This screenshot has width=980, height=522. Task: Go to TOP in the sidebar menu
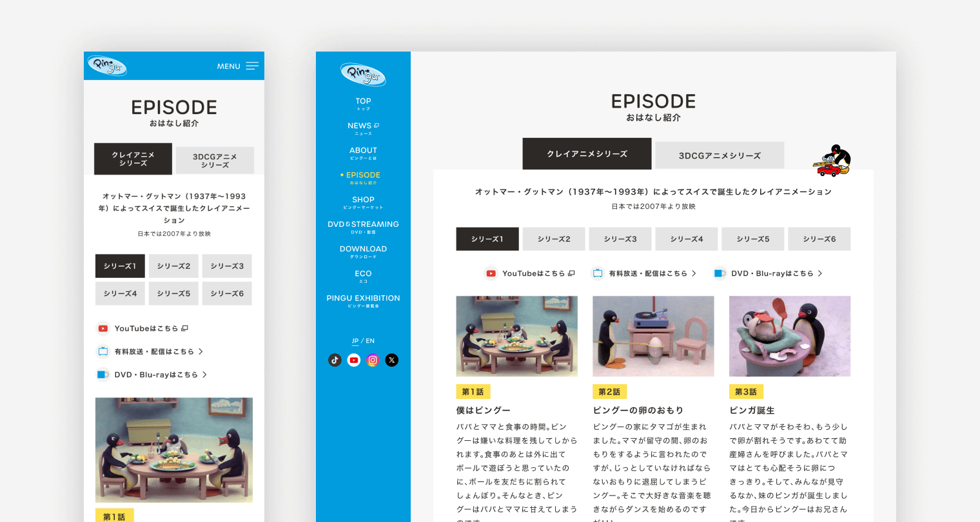363,104
